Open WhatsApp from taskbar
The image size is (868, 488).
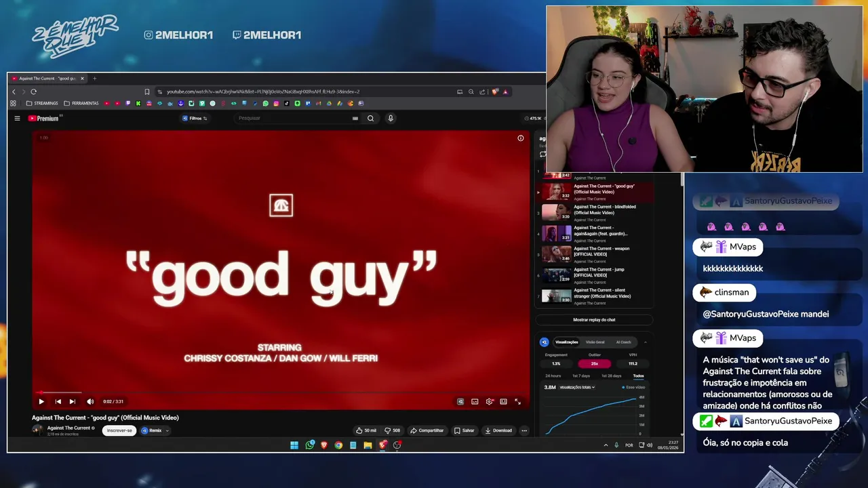(309, 445)
